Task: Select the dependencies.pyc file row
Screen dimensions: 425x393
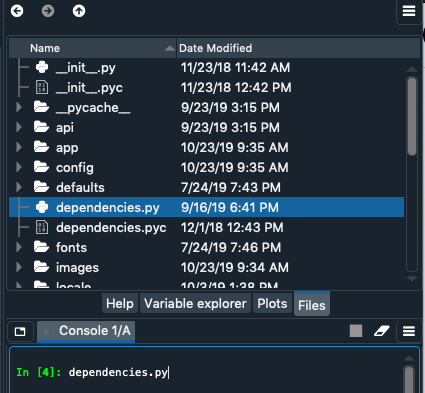Action: 206,227
